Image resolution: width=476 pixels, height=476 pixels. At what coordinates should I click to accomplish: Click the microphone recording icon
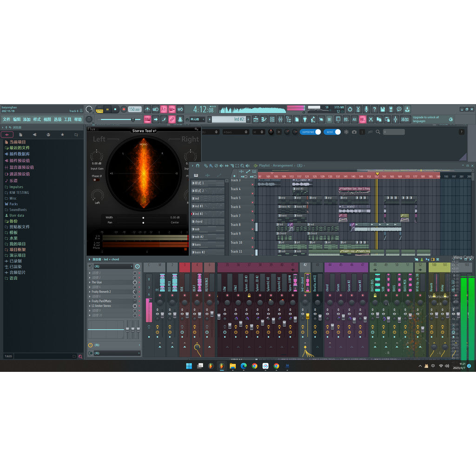point(366,109)
